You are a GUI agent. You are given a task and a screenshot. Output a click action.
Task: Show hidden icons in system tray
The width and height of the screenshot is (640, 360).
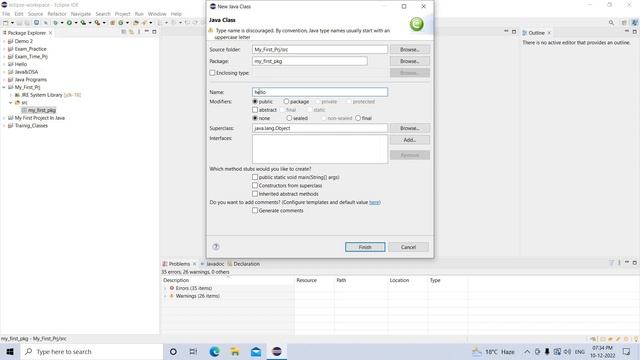click(527, 351)
